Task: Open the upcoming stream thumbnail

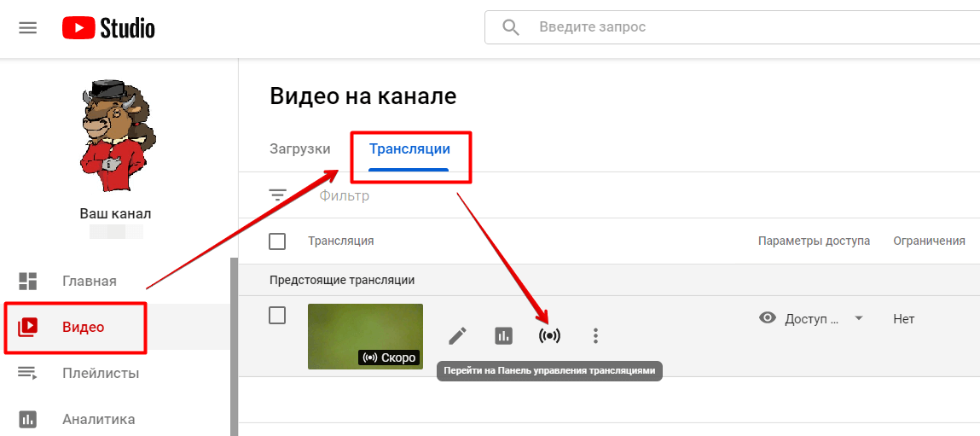Action: point(365,336)
